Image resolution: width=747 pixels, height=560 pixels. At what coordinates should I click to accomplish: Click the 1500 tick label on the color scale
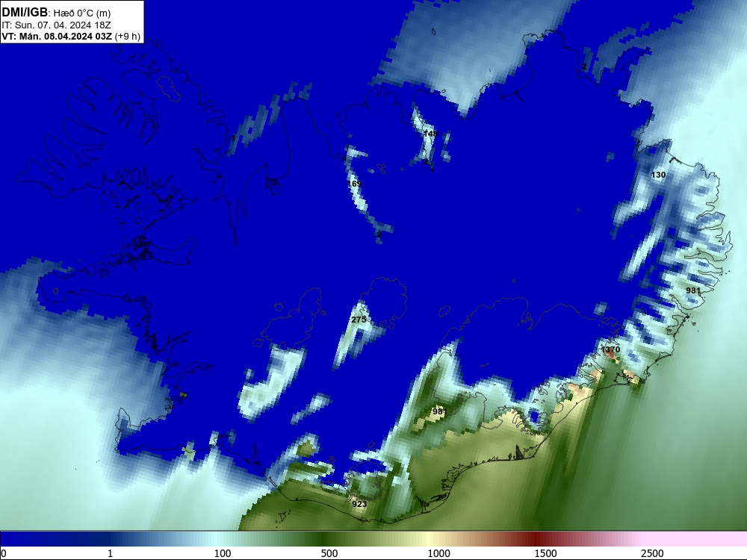click(545, 553)
